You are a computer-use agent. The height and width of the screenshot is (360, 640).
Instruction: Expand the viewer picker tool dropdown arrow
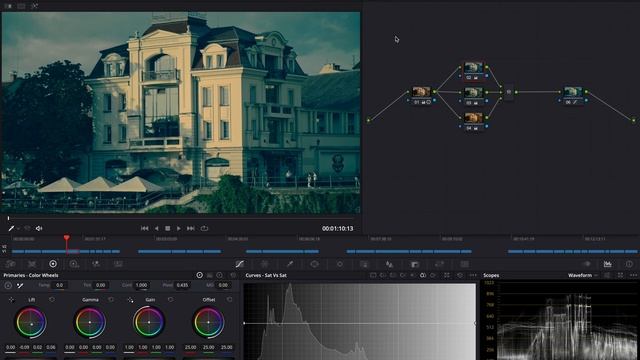point(19,229)
